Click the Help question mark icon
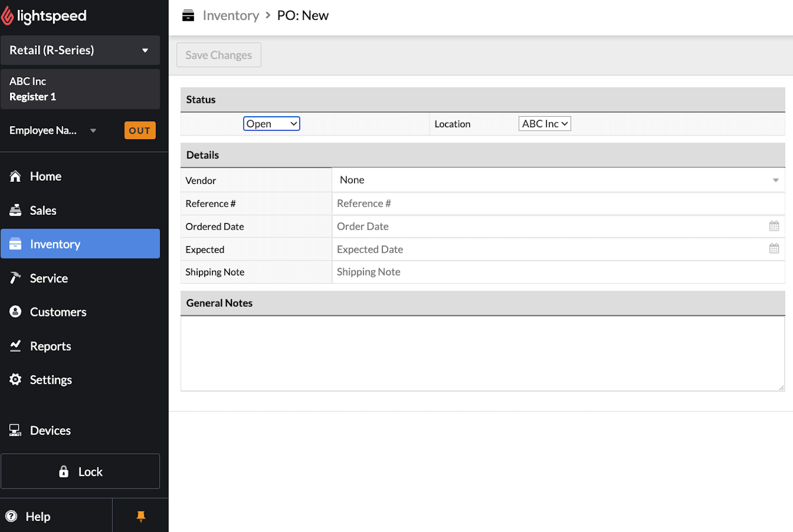This screenshot has width=793, height=532. (x=12, y=516)
